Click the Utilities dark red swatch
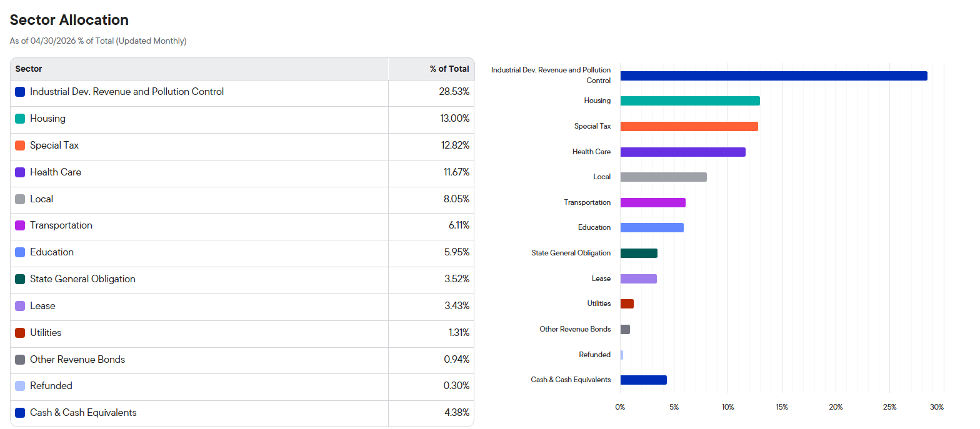Image resolution: width=980 pixels, height=429 pixels. pyautogui.click(x=20, y=333)
